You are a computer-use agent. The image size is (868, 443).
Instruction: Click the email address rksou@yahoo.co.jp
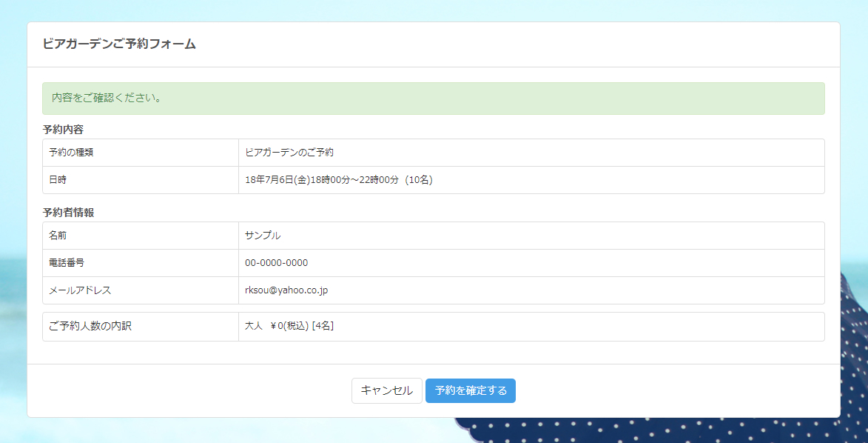[286, 290]
